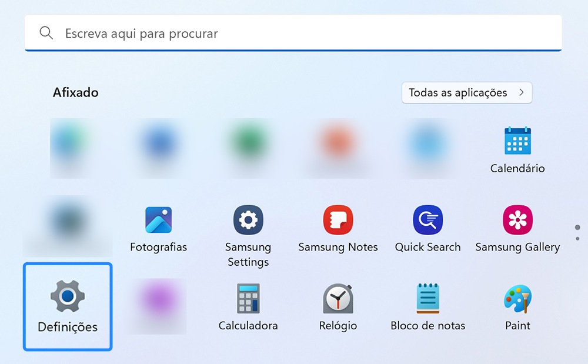Launch the Fotografias app
This screenshot has height=364, width=588.
158,229
